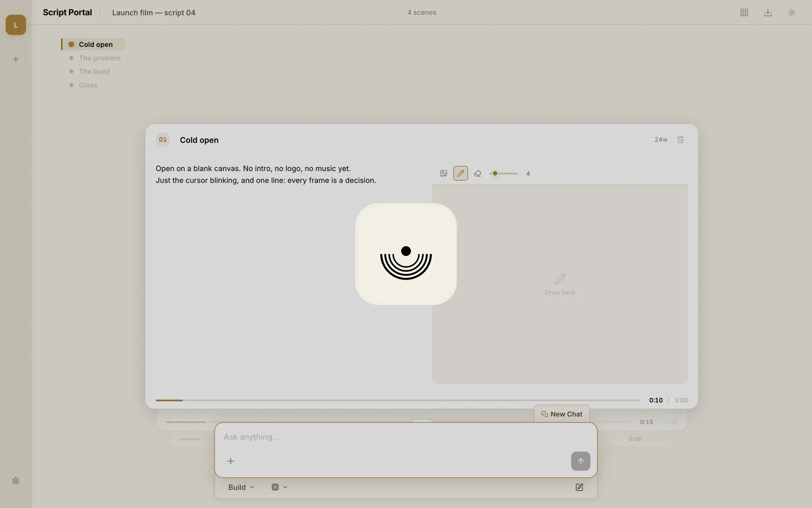Screen dimensions: 812x508
Task: Click the compose edit icon in chat footer
Action: click(579, 487)
